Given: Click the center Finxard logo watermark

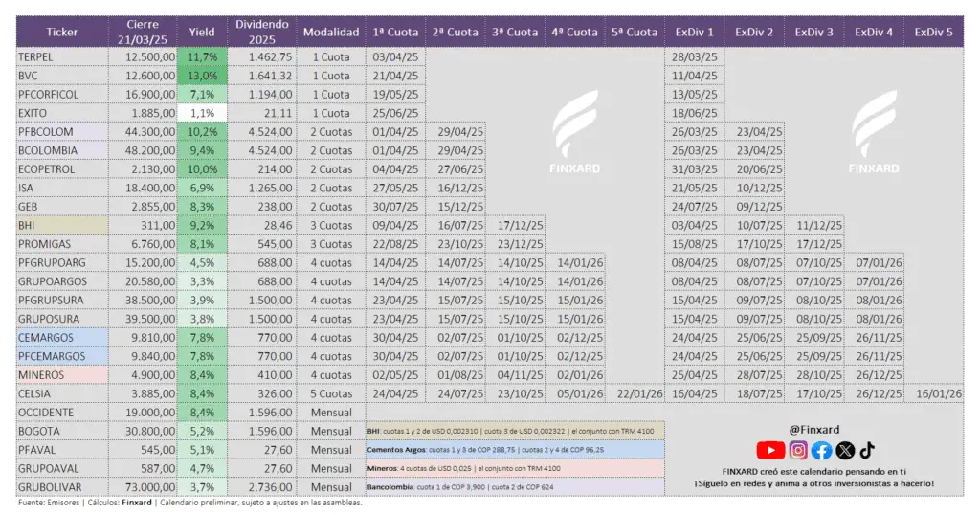Looking at the screenshot, I should coord(575,132).
